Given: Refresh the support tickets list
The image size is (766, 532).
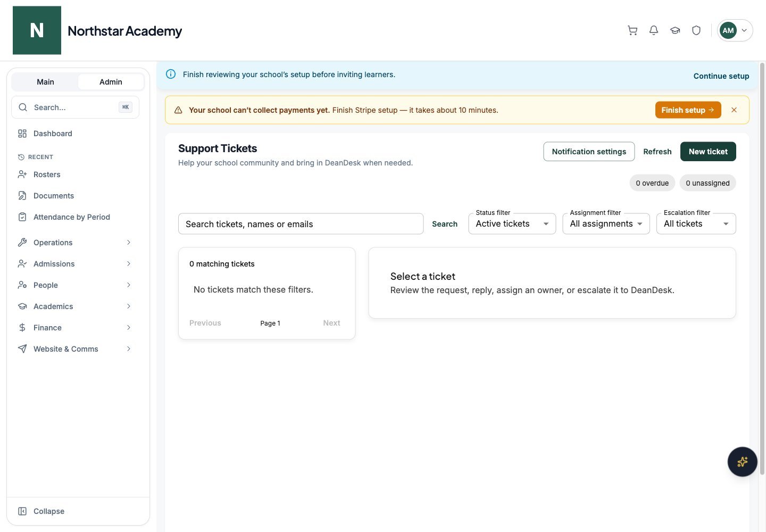Looking at the screenshot, I should coord(657,152).
